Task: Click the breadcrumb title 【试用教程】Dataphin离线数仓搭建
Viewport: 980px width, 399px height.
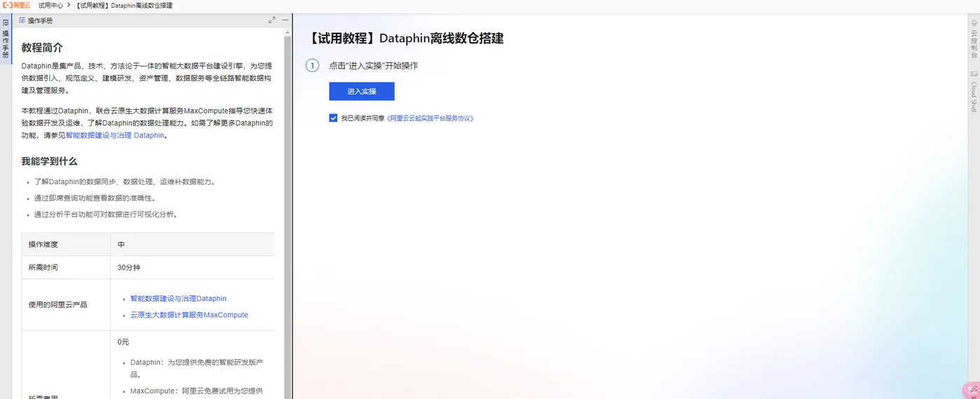Action: (x=124, y=6)
